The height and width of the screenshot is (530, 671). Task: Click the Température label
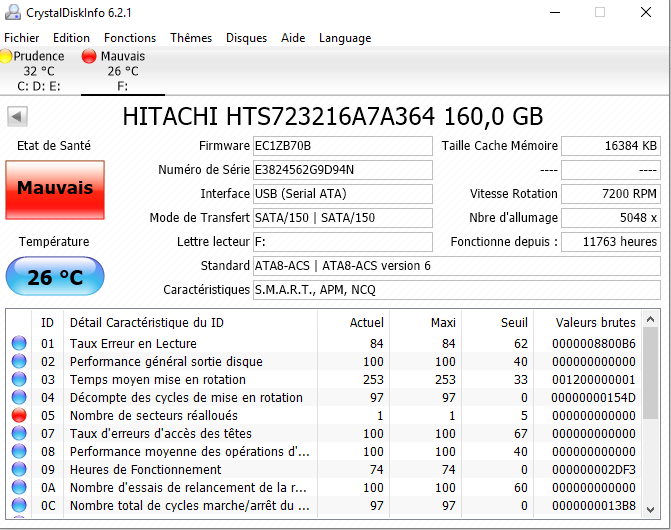(54, 242)
